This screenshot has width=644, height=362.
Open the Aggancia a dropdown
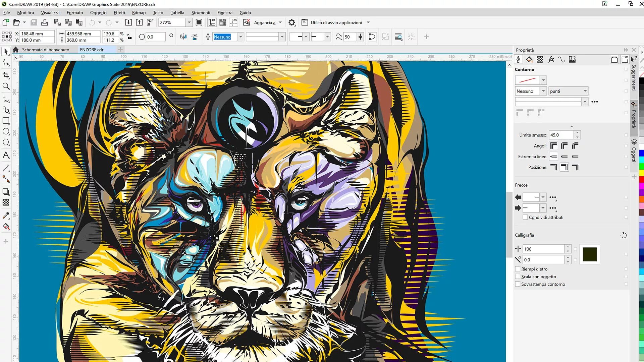click(x=280, y=22)
